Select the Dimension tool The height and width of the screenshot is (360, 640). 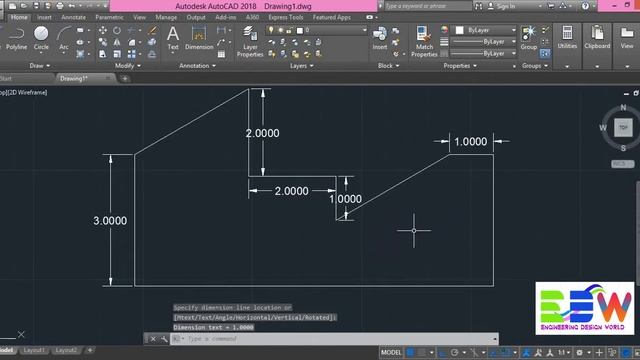199,38
